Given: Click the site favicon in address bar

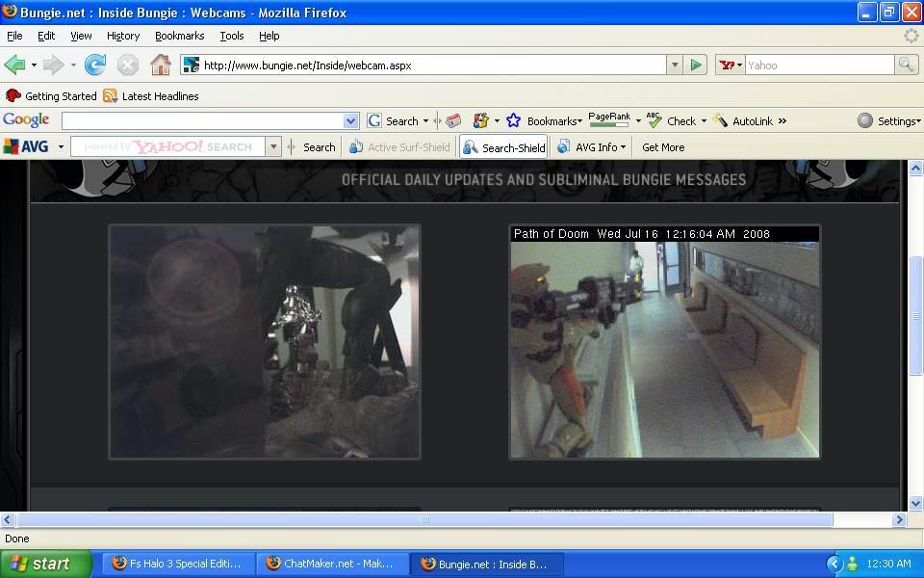Looking at the screenshot, I should [191, 65].
